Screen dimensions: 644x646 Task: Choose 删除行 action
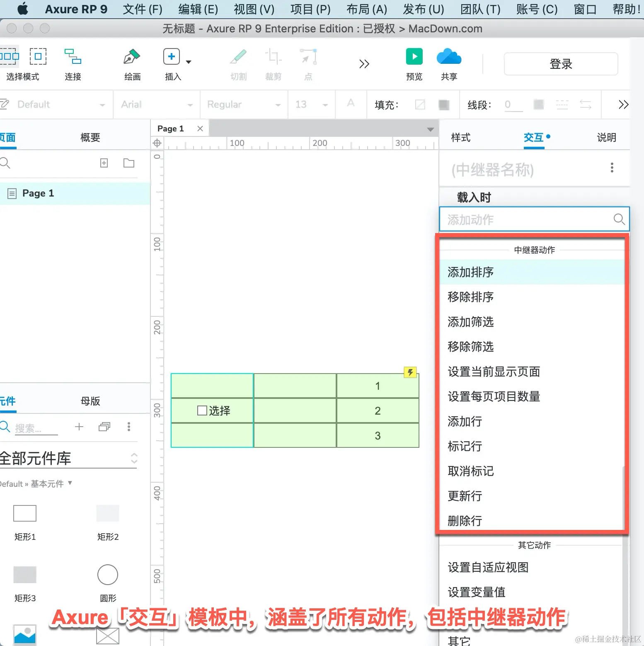(532, 520)
